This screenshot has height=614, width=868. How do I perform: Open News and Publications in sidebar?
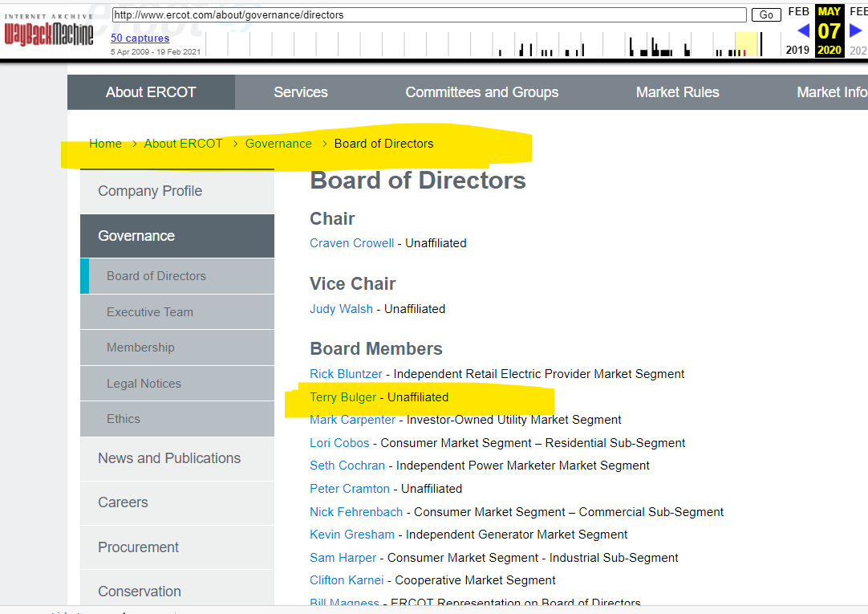point(177,458)
